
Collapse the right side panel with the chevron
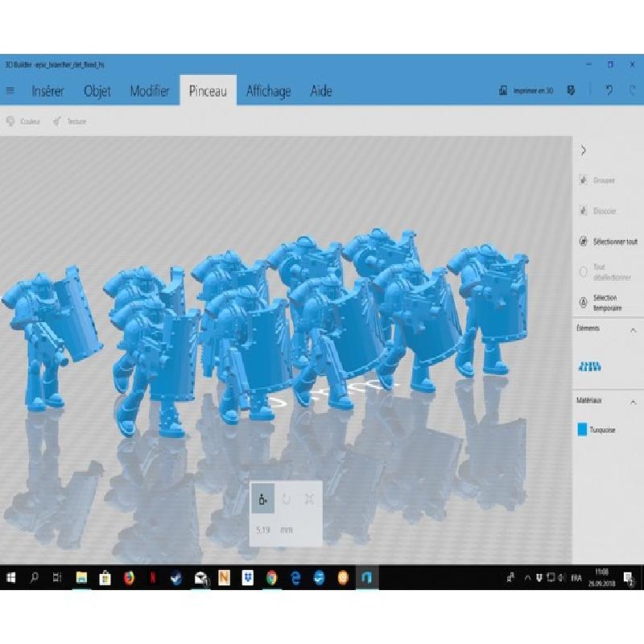coord(583,151)
